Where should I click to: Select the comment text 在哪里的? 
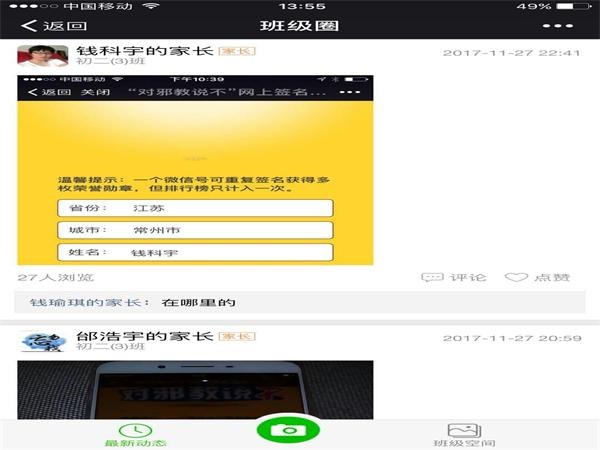coord(198,302)
